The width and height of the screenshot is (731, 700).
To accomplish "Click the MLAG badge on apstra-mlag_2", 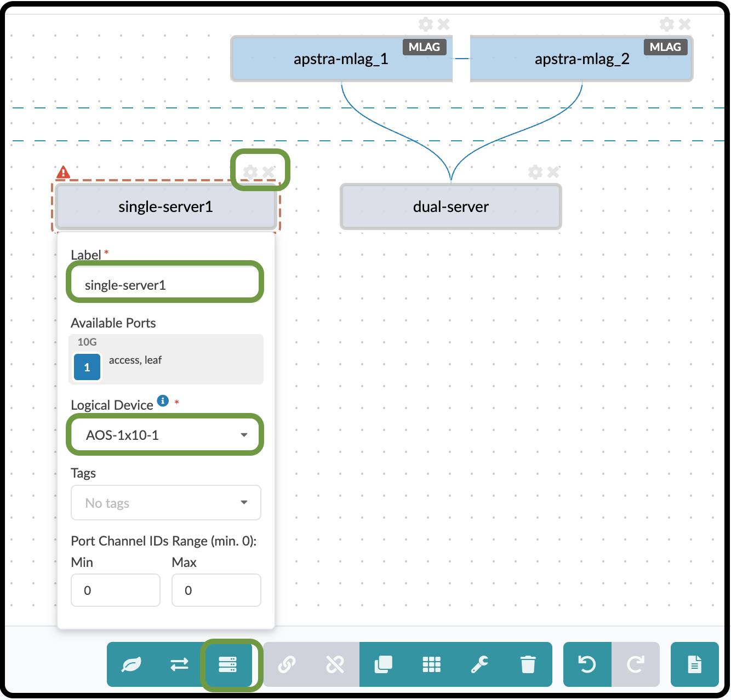I will point(665,47).
